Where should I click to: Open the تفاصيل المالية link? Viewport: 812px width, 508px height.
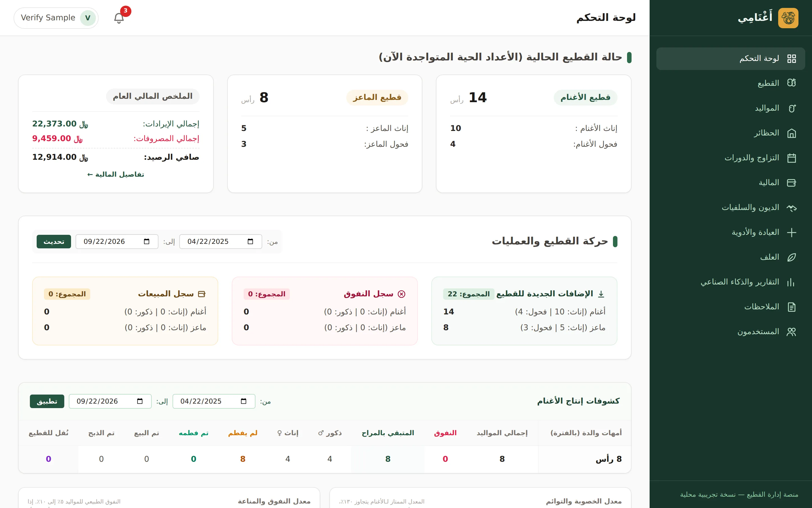tap(115, 174)
